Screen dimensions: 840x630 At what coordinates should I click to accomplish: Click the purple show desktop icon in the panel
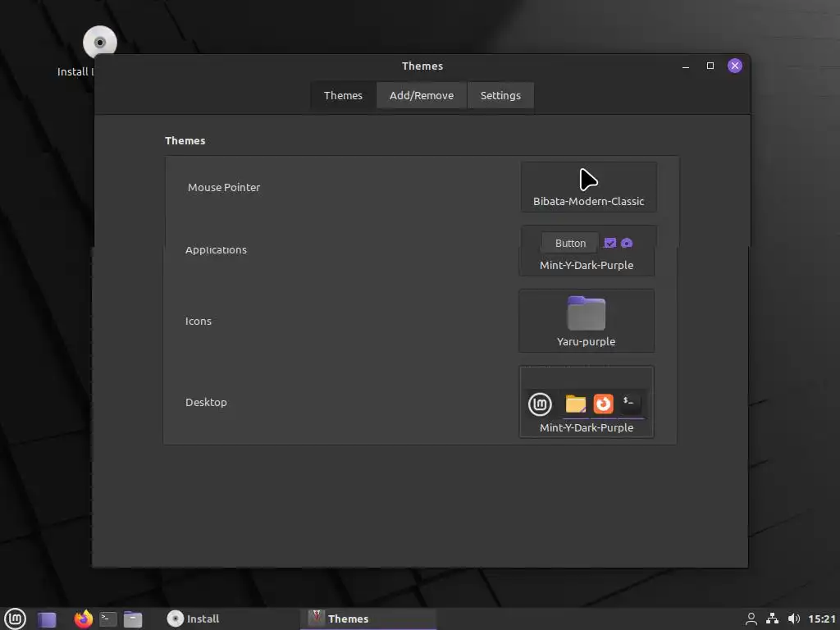[x=47, y=619]
